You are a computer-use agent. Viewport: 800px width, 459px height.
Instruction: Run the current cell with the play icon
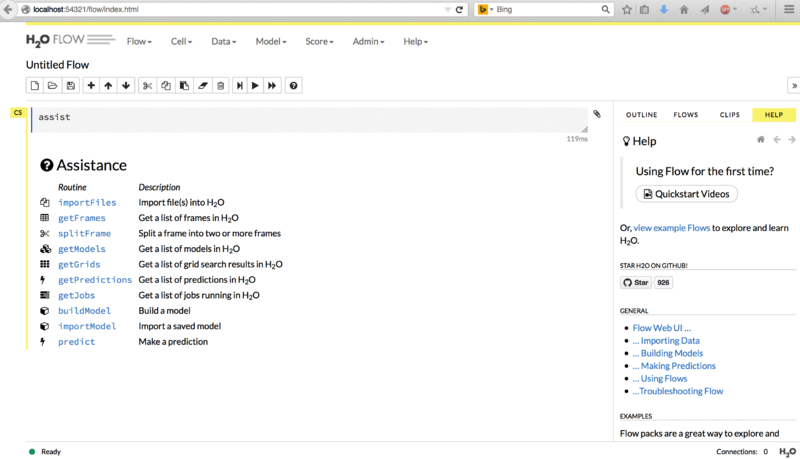(x=255, y=86)
